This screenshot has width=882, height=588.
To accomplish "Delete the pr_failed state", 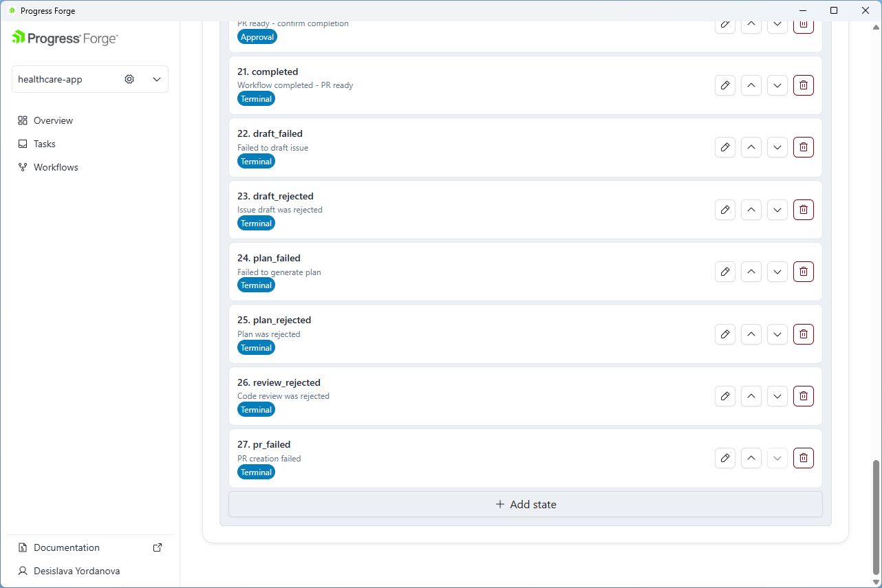I will [804, 458].
